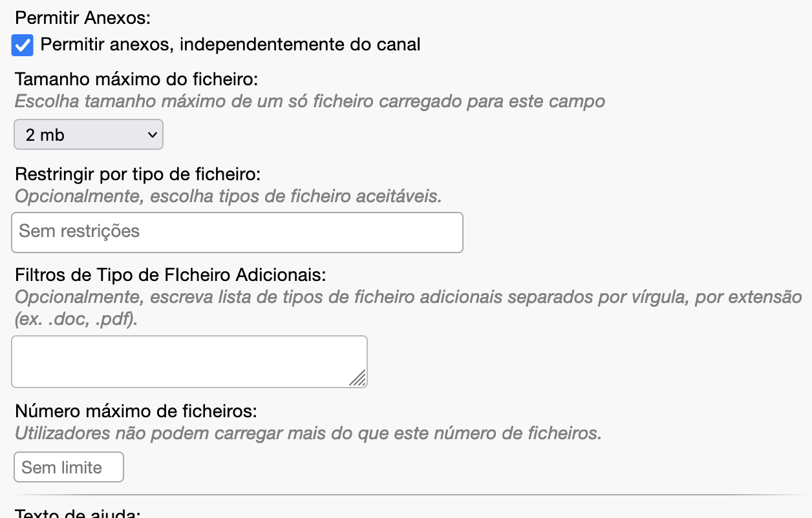The height and width of the screenshot is (518, 812).
Task: Click the chevron arrow of size dropdown
Action: pos(153,135)
